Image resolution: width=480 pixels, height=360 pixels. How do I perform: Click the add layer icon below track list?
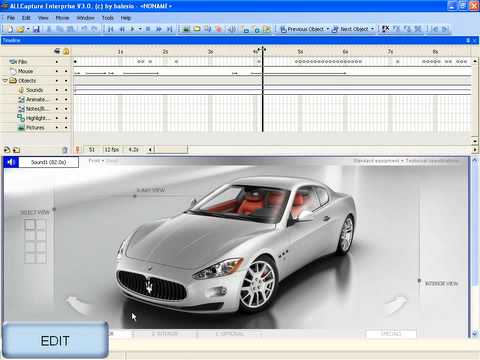tap(7, 150)
